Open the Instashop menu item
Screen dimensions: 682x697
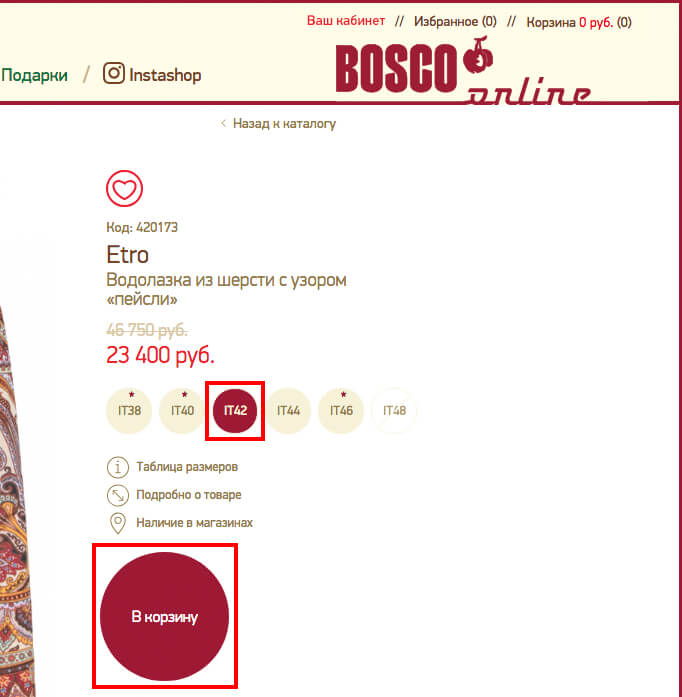[x=165, y=75]
